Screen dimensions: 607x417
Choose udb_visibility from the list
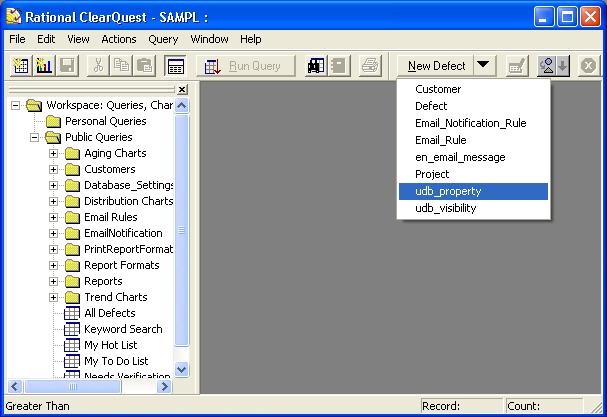[473, 208]
